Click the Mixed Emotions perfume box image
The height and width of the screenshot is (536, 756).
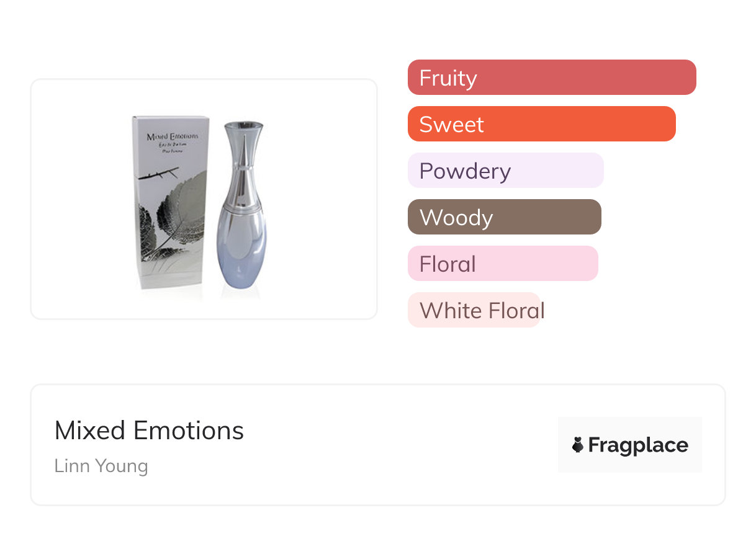[x=171, y=202]
